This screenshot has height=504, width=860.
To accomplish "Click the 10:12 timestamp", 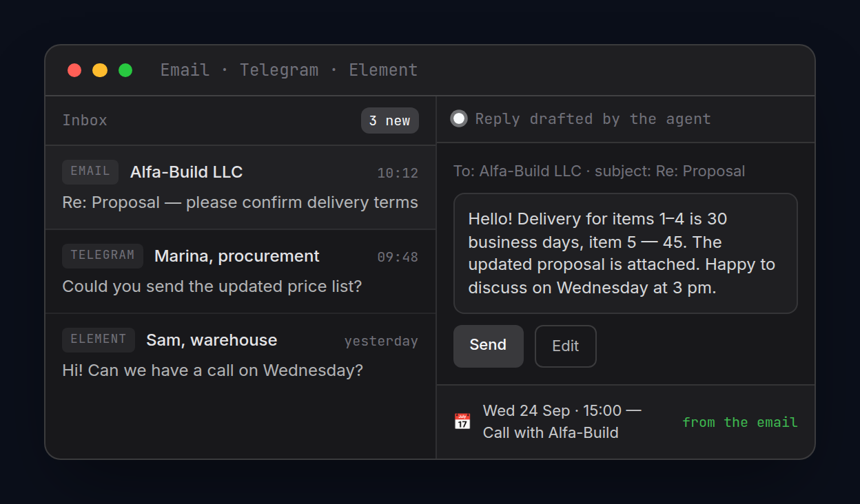I will (398, 174).
